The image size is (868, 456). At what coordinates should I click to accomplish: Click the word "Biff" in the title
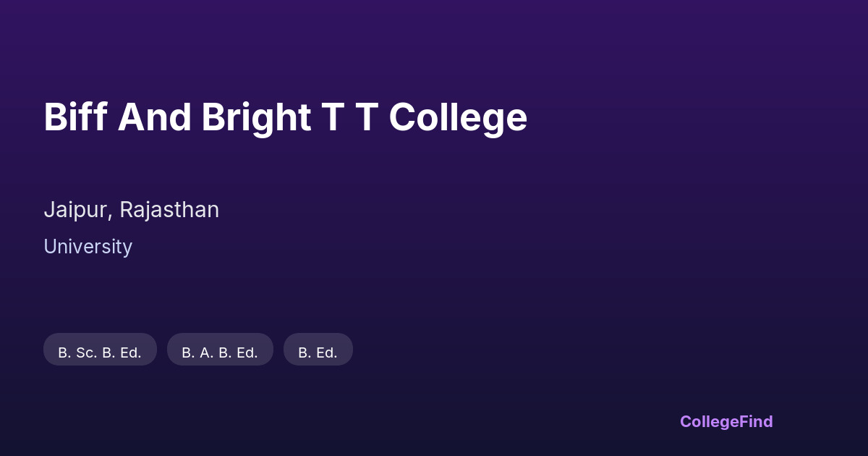75,117
